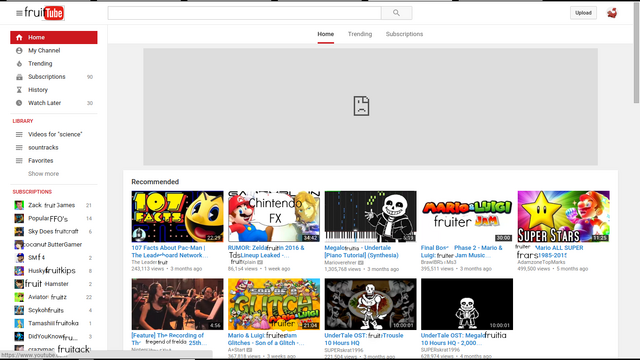Open the Videos for "science" playlist
This screenshot has width=640, height=360.
[x=54, y=134]
